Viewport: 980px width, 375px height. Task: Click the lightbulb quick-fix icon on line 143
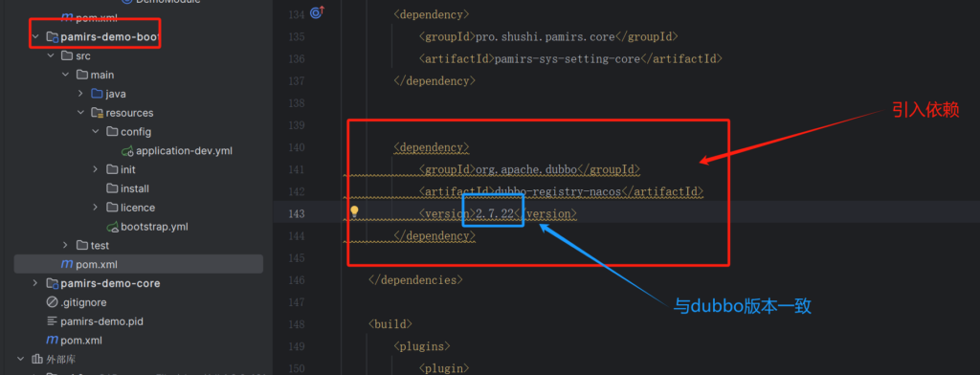pyautogui.click(x=354, y=211)
